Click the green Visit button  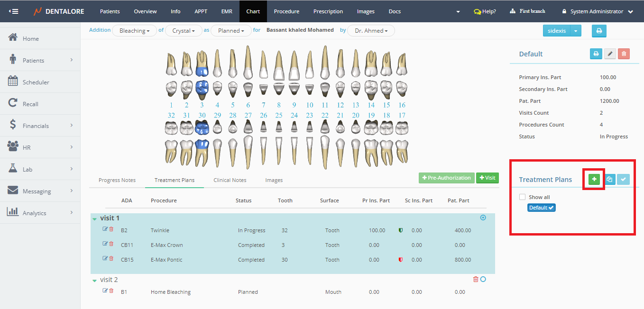tap(487, 178)
